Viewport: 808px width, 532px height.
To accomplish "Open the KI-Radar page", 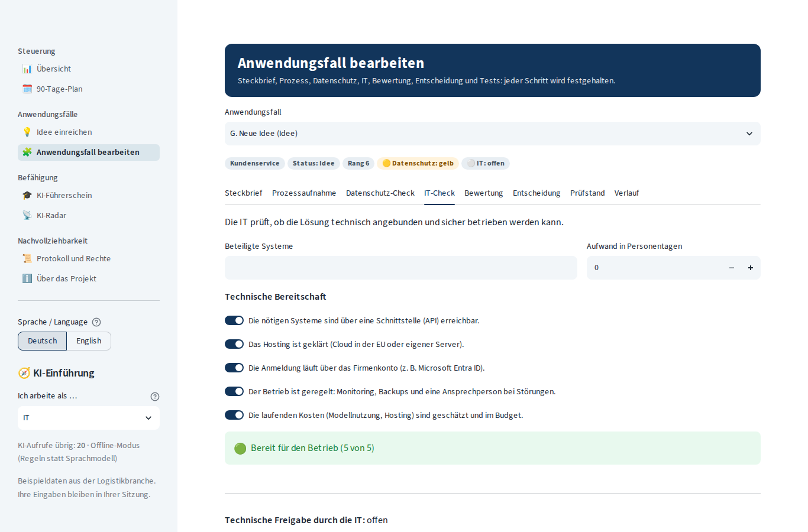I will pos(89,216).
